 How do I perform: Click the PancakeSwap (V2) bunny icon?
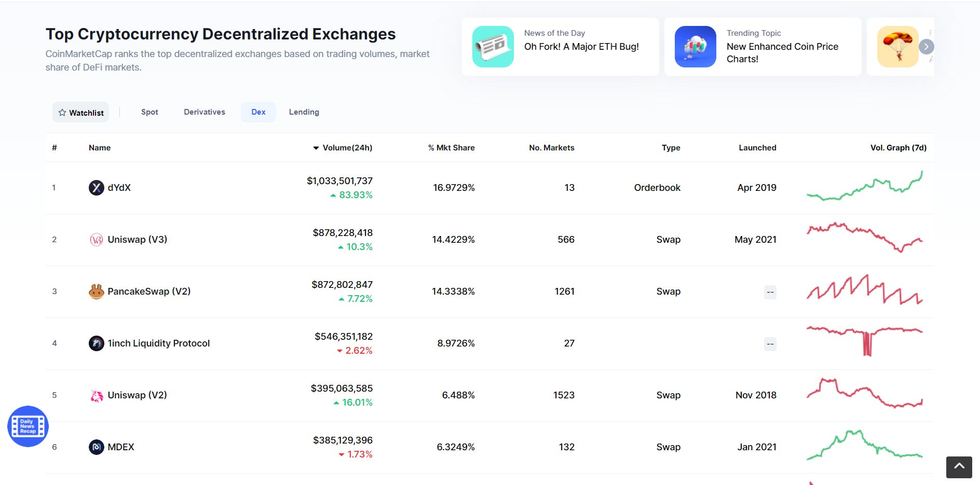point(96,292)
